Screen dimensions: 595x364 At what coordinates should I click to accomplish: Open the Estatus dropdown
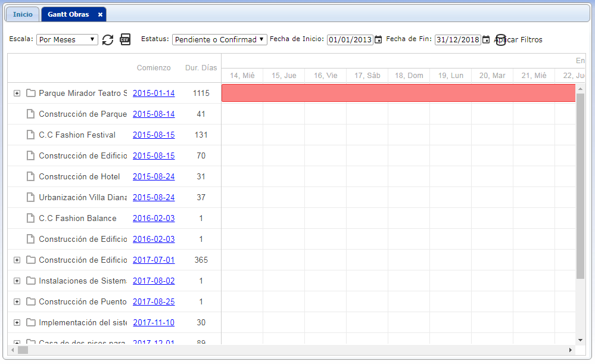219,40
